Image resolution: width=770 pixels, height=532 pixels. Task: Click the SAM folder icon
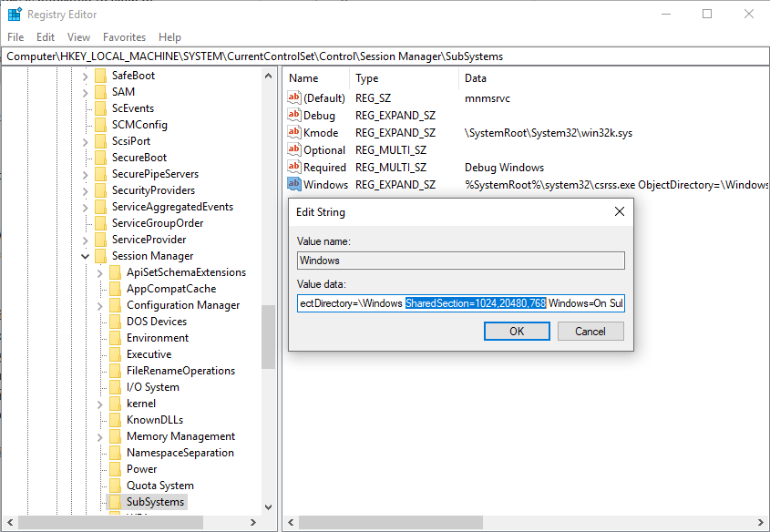[100, 92]
